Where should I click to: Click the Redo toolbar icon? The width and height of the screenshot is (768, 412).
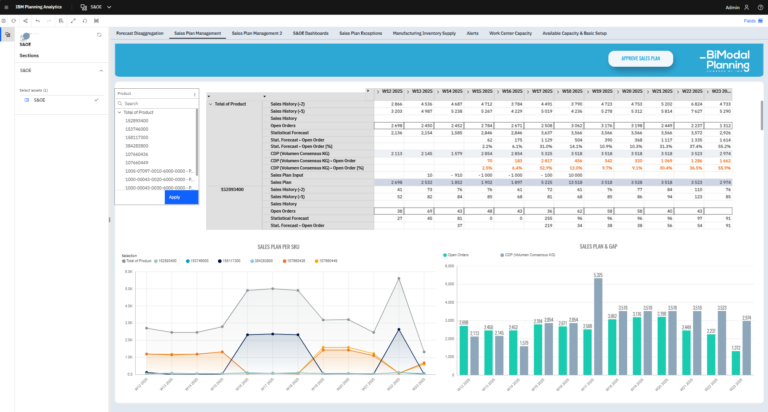tap(49, 21)
